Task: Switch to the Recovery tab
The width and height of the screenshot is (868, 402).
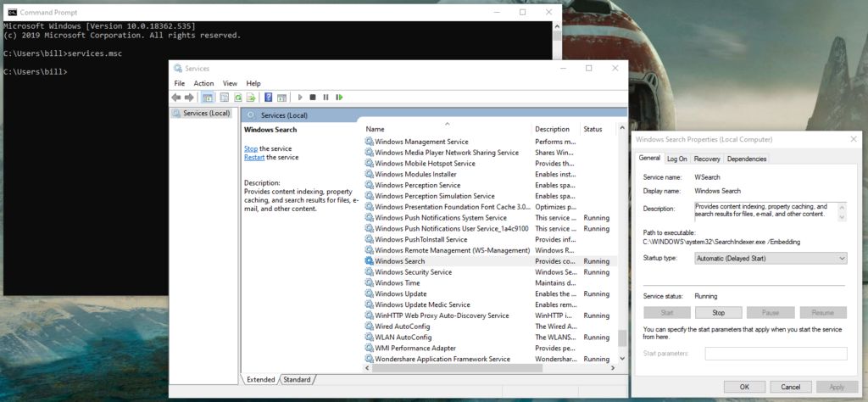Action: (x=707, y=159)
